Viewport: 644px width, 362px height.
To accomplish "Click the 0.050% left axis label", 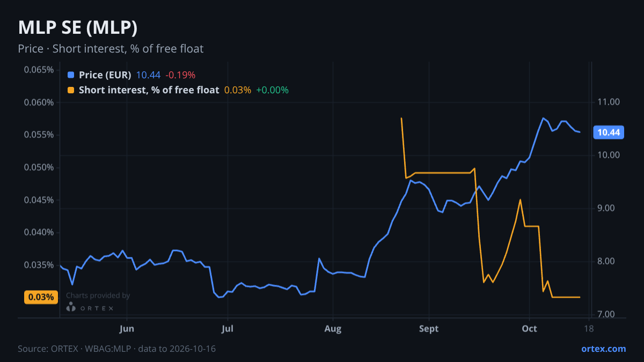I will pos(39,167).
